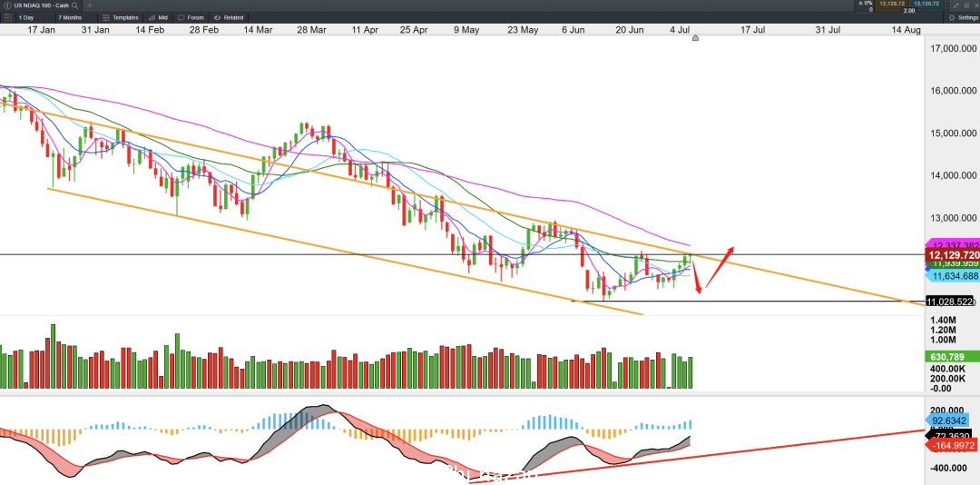Click the gray time-axis marker triangle

tap(696, 38)
